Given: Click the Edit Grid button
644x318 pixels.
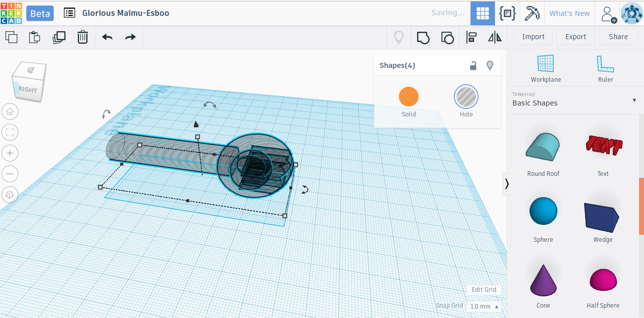Looking at the screenshot, I should point(483,290).
